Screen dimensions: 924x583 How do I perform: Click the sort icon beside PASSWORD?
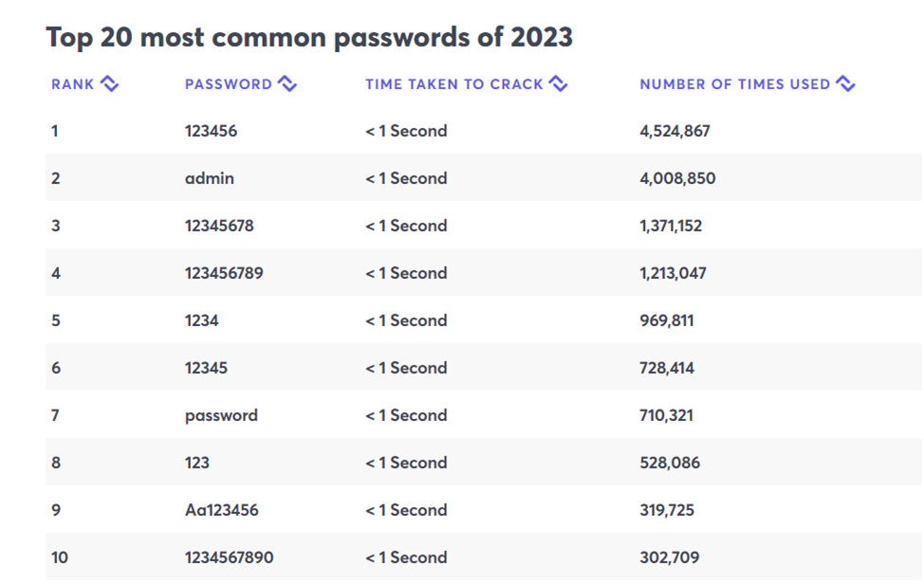[x=287, y=84]
